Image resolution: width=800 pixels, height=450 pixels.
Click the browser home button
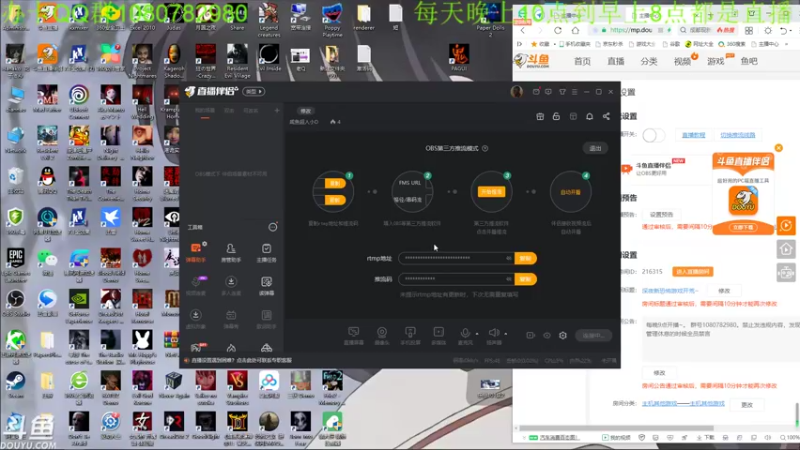pyautogui.click(x=576, y=31)
